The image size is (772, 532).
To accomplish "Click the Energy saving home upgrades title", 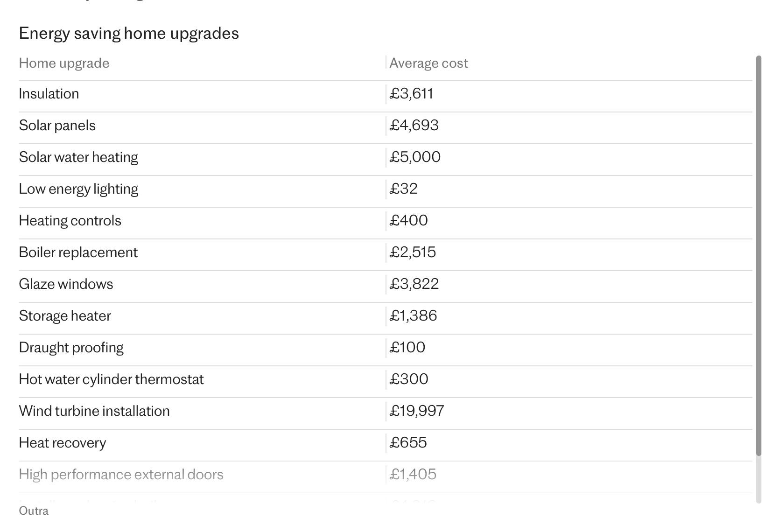I will tap(129, 33).
